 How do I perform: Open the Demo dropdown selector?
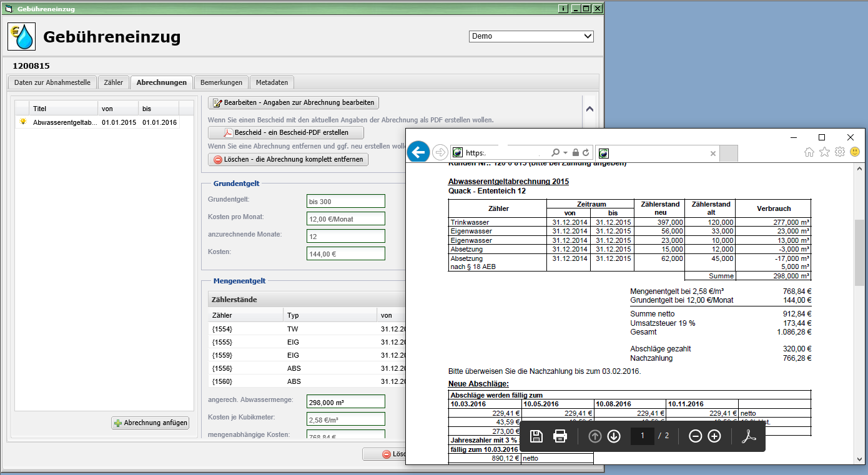point(531,36)
